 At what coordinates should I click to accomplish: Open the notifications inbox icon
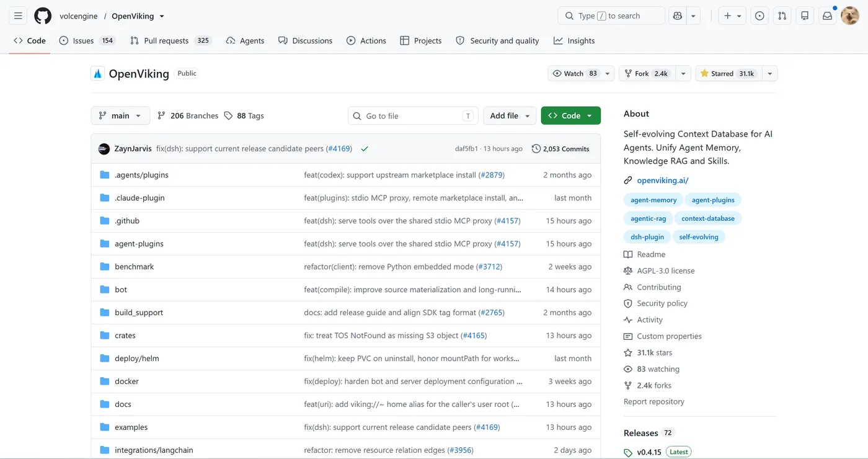(x=827, y=16)
